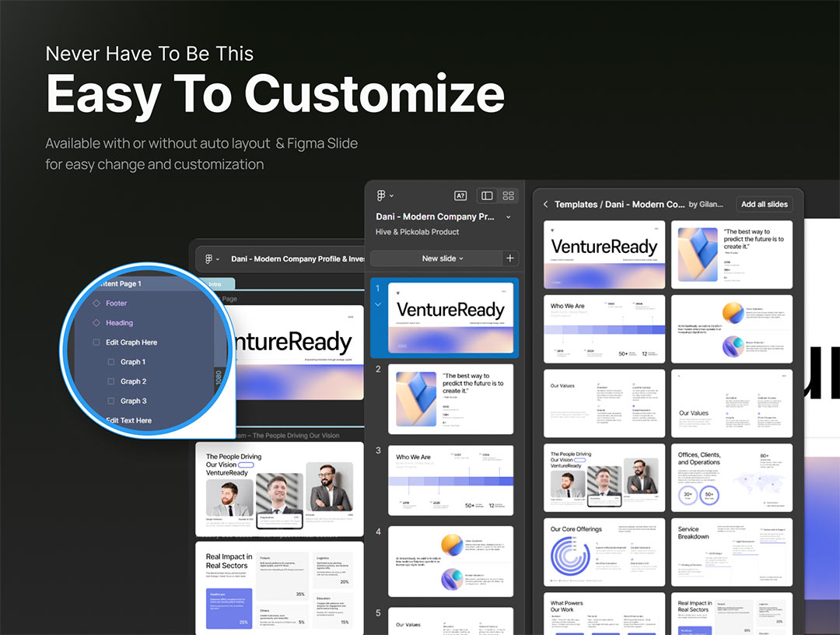Click the plus icon beside New slide

coord(510,258)
